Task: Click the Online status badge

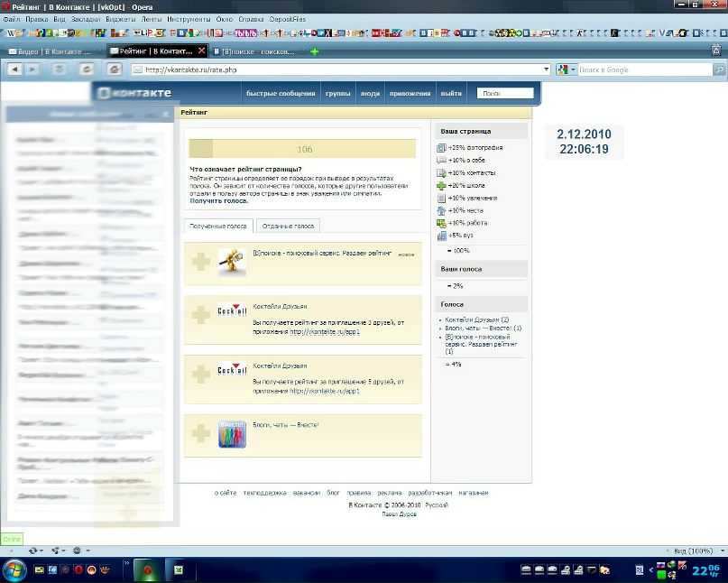Action: point(12,539)
